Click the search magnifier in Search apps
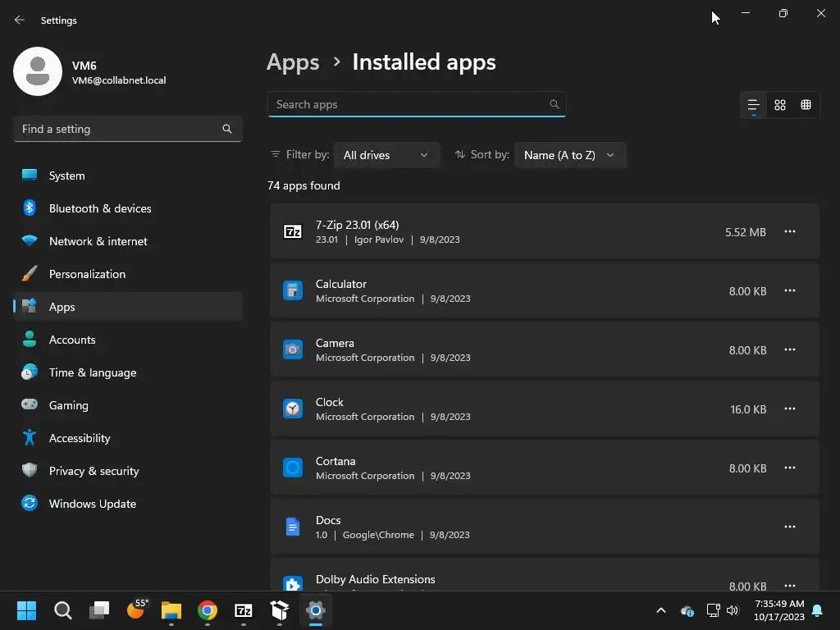The image size is (840, 630). coord(555,104)
